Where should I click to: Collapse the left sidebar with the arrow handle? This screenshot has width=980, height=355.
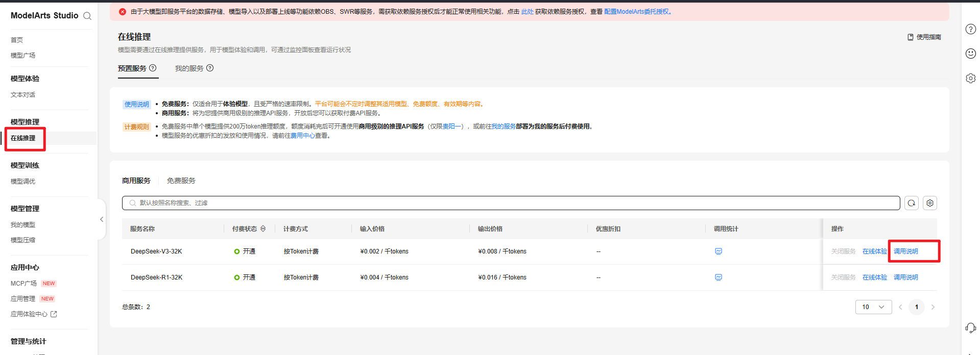[x=102, y=219]
